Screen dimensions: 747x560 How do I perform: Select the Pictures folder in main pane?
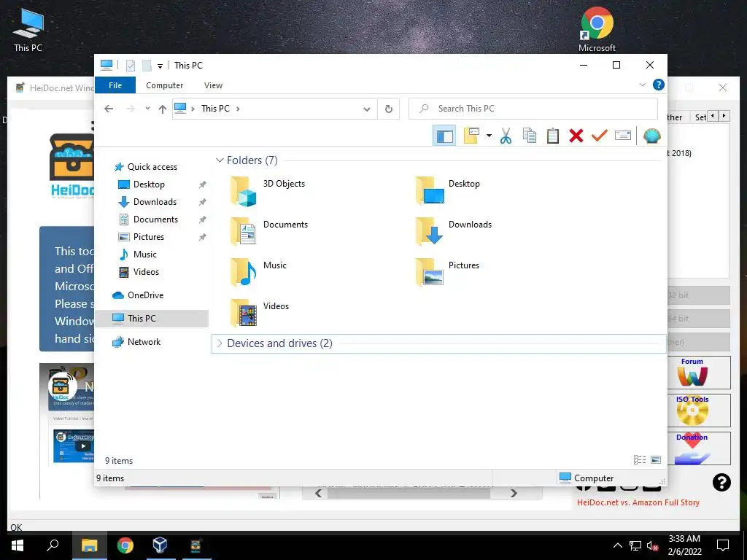tap(447, 273)
